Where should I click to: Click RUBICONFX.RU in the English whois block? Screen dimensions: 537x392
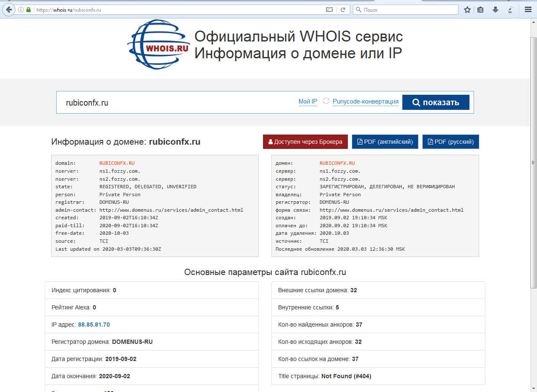point(117,163)
